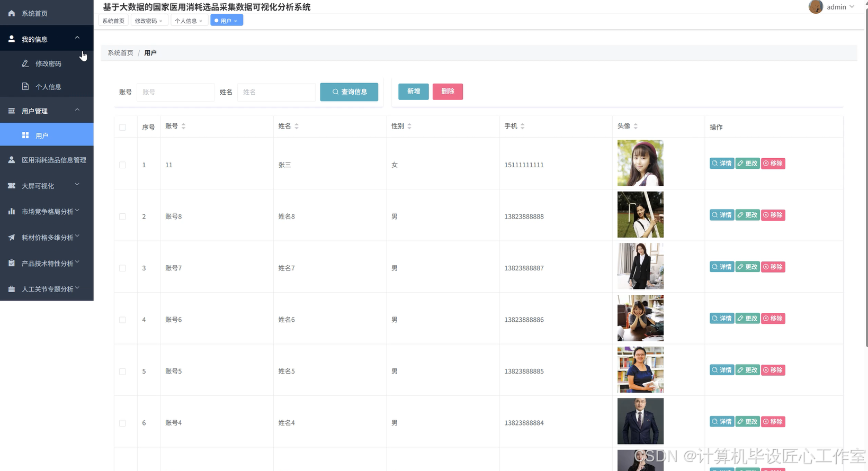Open 医用消耗选品信息管理 in the sidebar
This screenshot has width=868, height=471.
point(47,160)
